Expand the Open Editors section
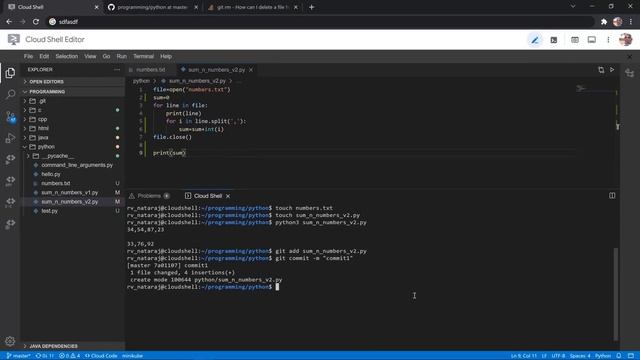 73,82
